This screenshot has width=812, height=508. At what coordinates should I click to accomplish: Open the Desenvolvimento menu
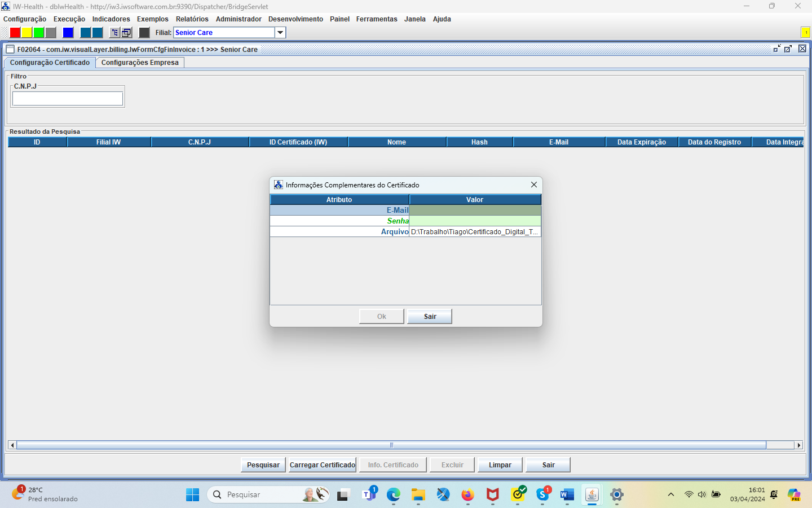click(x=295, y=19)
